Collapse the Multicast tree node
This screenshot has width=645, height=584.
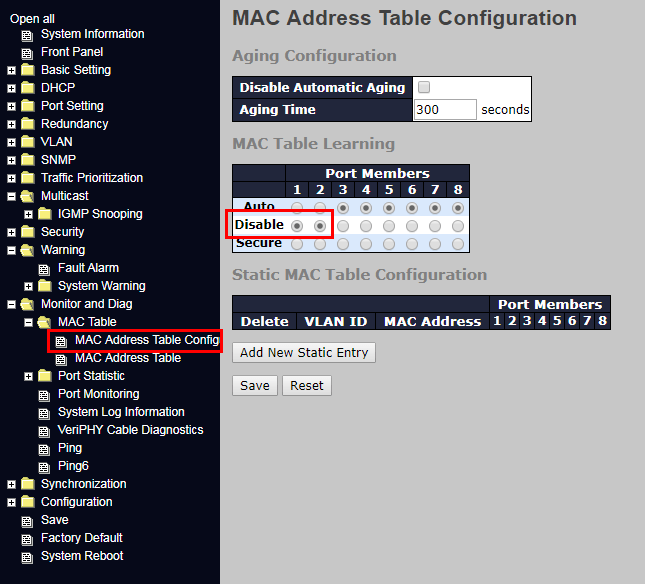(12, 197)
